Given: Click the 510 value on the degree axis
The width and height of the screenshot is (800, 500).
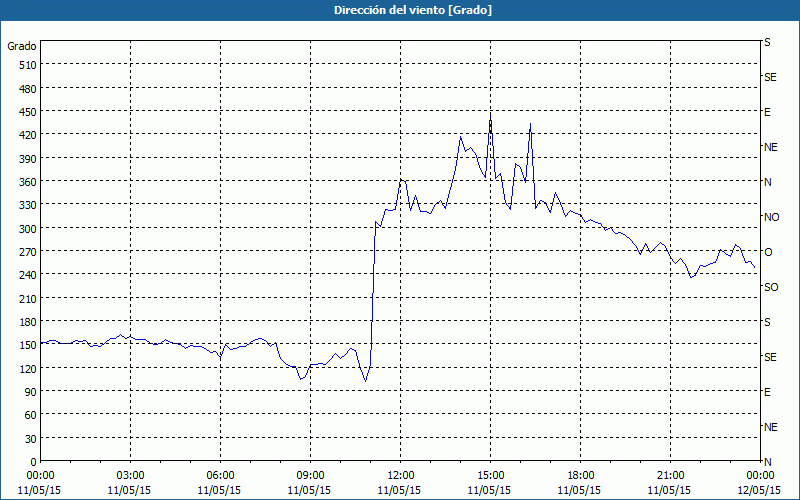Looking at the screenshot, I should pos(28,65).
